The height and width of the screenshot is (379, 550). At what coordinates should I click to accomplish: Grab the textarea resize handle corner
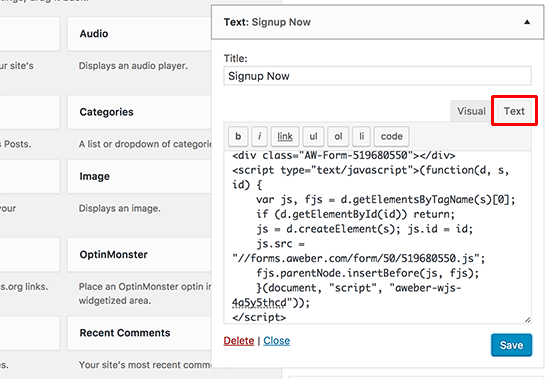[x=528, y=319]
